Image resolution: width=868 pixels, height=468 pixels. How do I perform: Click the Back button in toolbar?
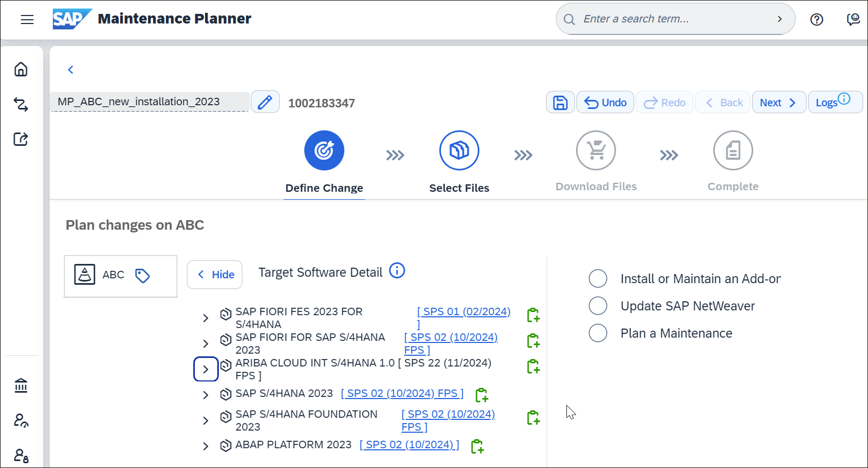coord(723,102)
